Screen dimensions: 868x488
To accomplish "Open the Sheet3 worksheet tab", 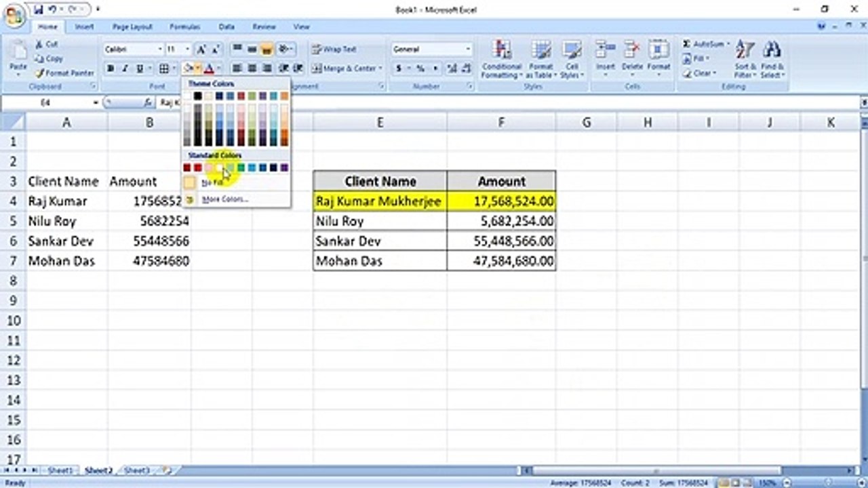I will point(137,470).
